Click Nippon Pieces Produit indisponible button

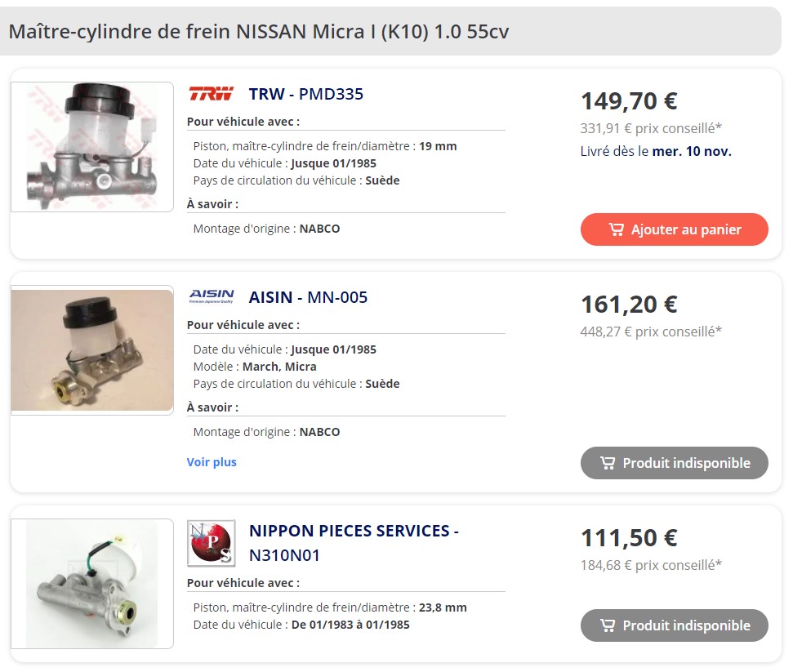click(674, 625)
